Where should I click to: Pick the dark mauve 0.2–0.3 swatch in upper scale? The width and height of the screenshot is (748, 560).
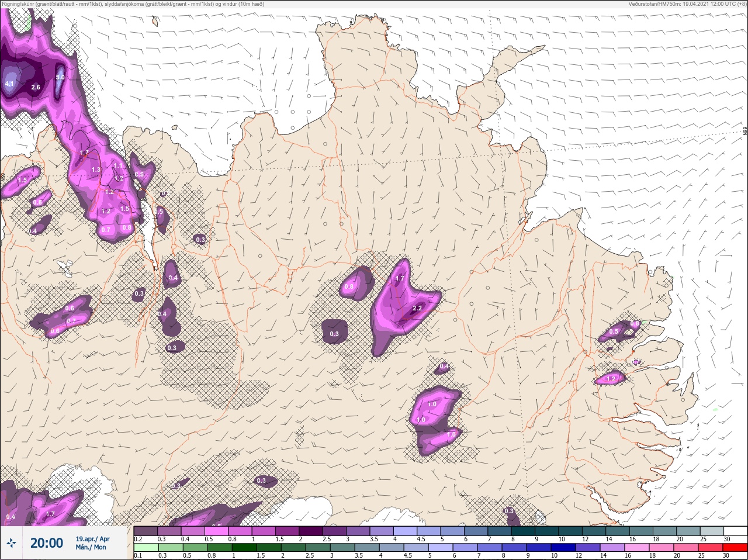pyautogui.click(x=146, y=531)
